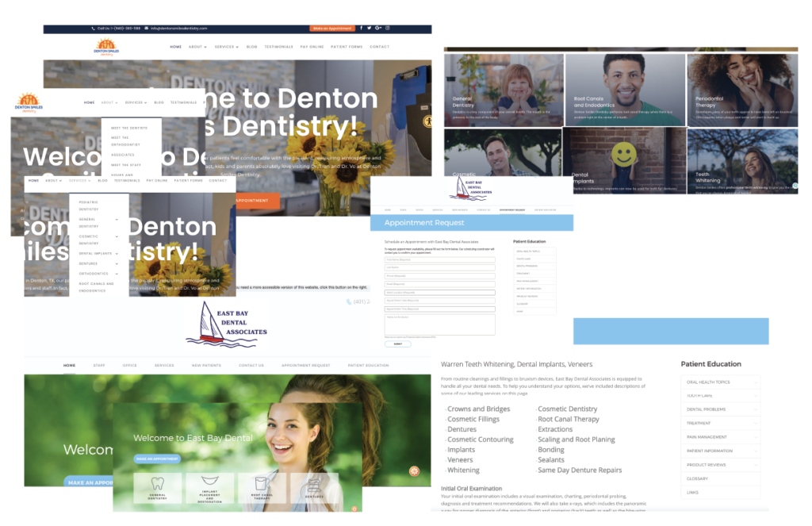Open Glossary on the Warren Teeth Whitening page
This screenshot has height=526, width=812.
click(697, 478)
